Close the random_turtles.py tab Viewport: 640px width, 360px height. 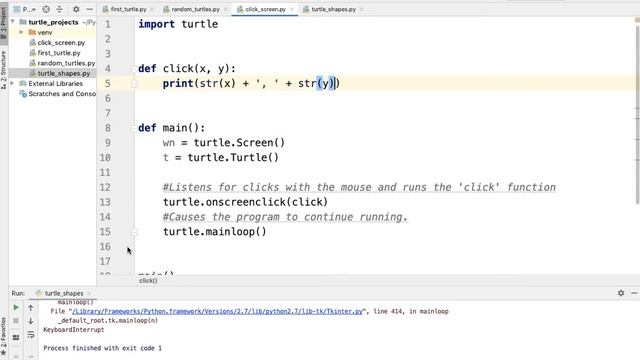tap(225, 9)
